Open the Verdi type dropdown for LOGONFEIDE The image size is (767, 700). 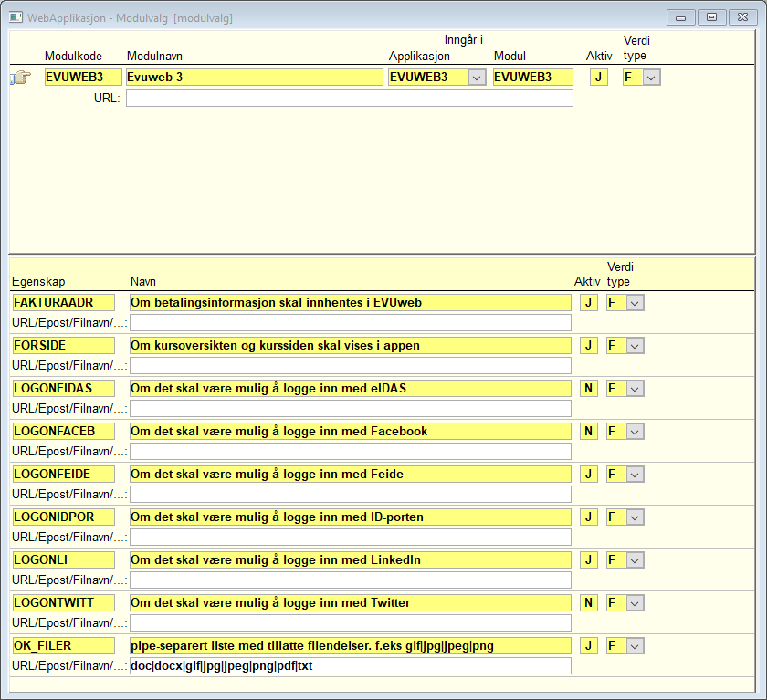[x=635, y=475]
